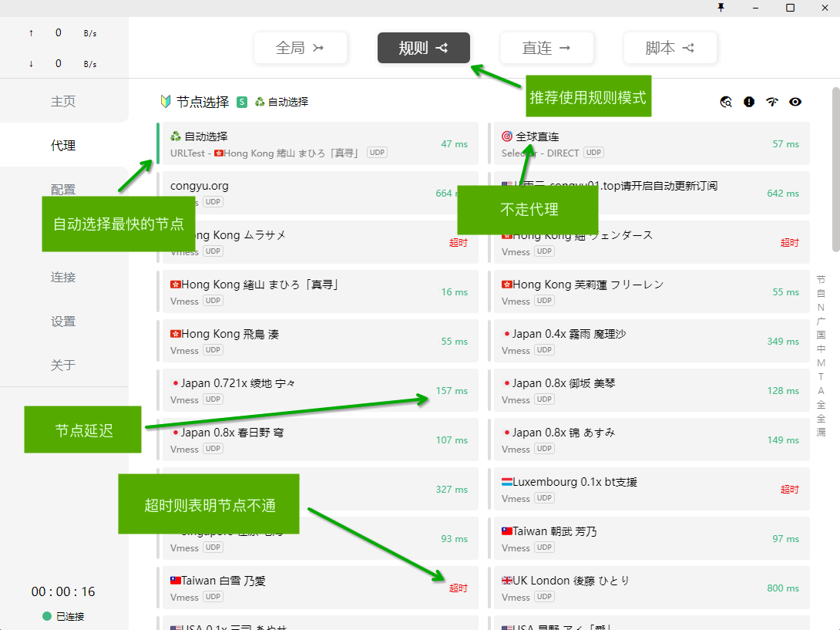Switch to 全局 global mode
This screenshot has height=630, width=840.
(x=300, y=48)
